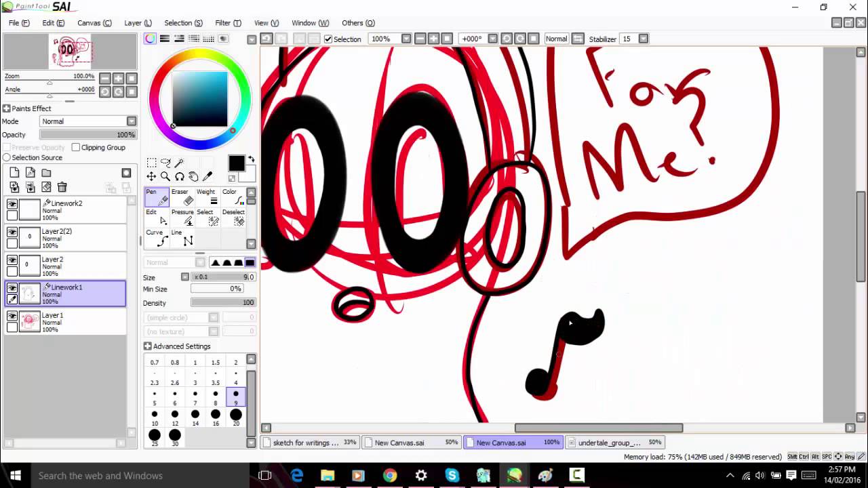
Task: Select the Pen tool
Action: click(157, 197)
